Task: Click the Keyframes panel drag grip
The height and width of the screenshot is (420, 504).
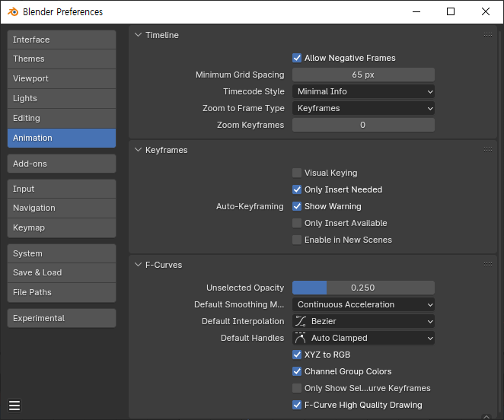Action: pyautogui.click(x=487, y=150)
